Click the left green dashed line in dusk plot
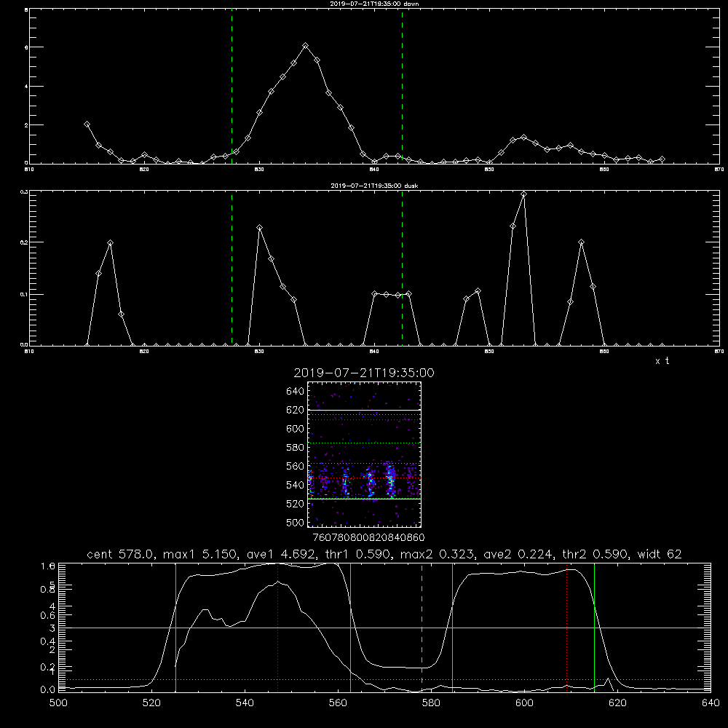Screen dimensions: 728x728 coord(232,268)
